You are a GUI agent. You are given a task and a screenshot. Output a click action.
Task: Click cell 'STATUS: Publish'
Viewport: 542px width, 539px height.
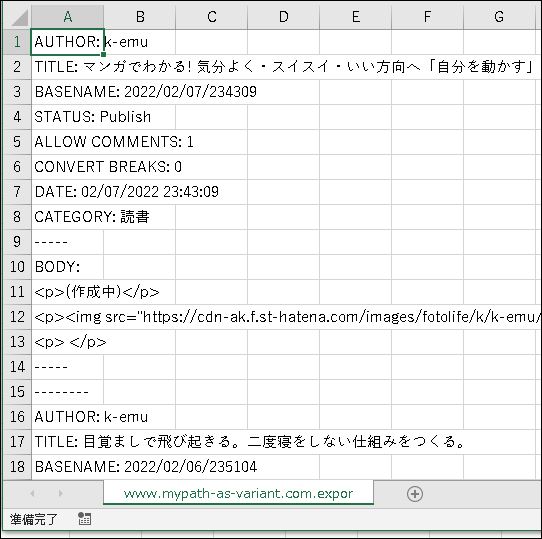(67, 117)
